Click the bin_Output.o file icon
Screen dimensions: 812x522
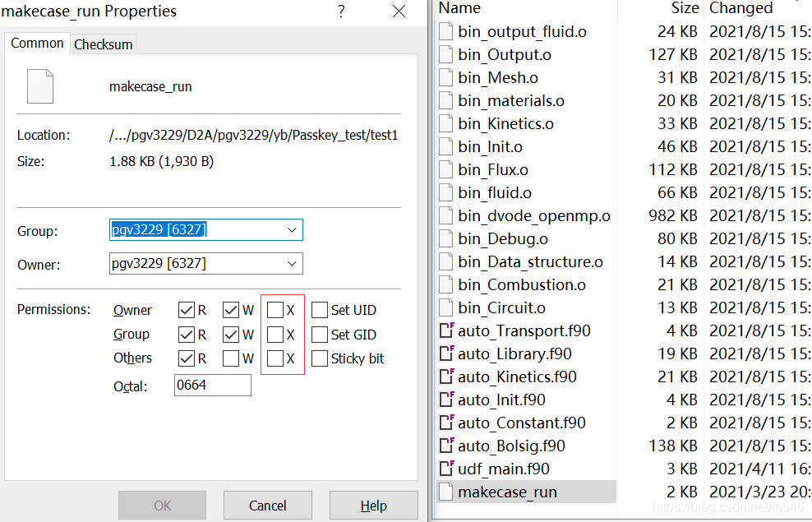[446, 54]
